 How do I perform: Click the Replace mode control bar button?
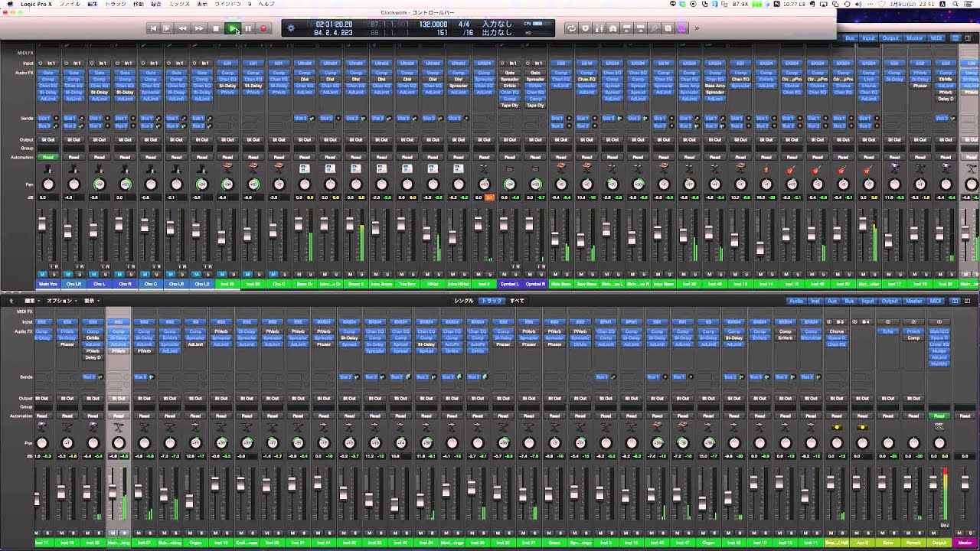point(585,28)
